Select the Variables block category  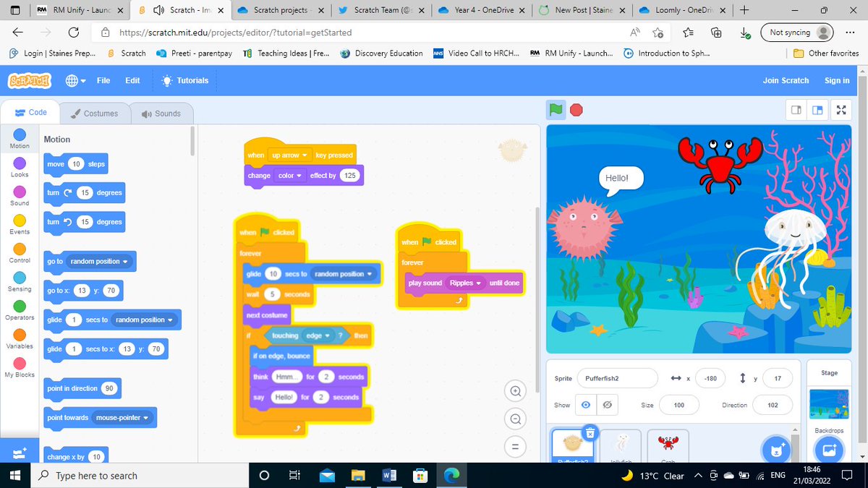point(20,339)
